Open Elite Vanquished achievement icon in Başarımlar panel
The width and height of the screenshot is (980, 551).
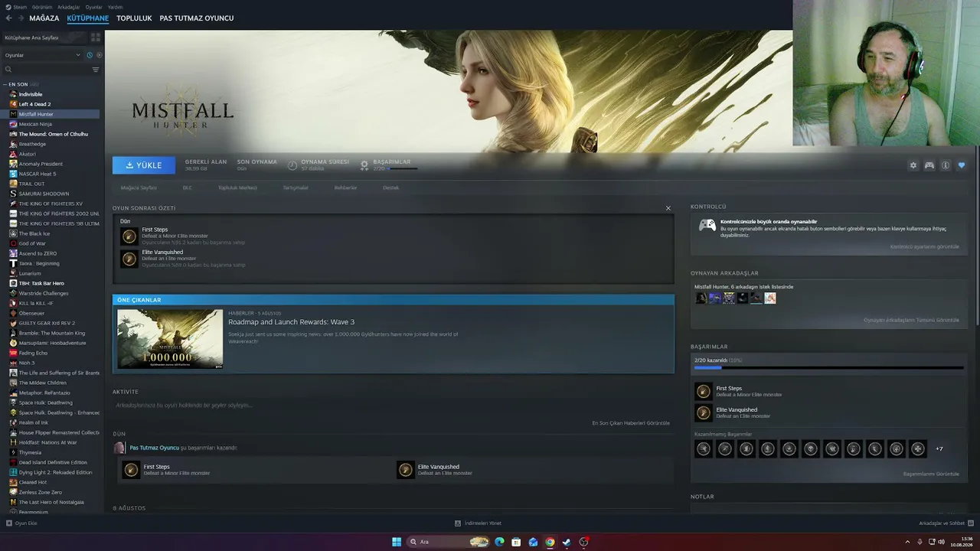tap(703, 412)
